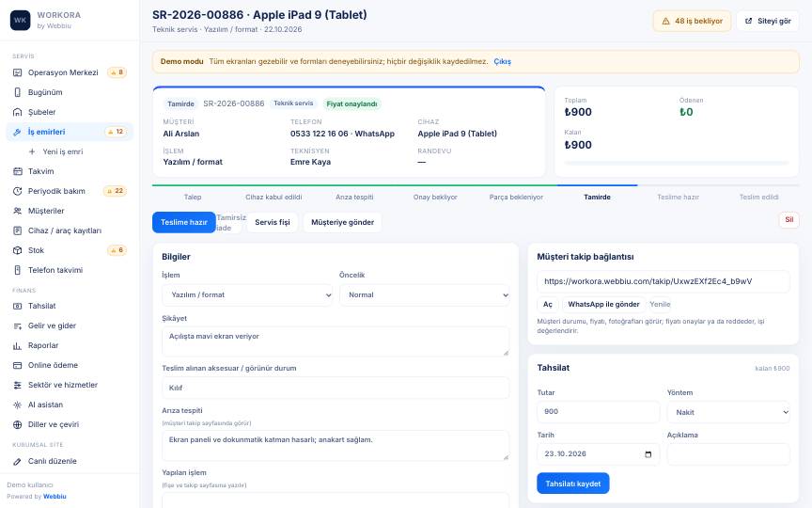Open the Tahsilat cash icon
Viewport: 812px width, 508px height.
coord(17,306)
